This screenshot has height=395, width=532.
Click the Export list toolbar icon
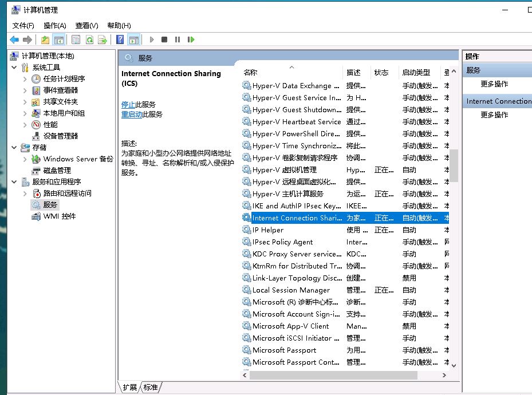click(x=102, y=39)
